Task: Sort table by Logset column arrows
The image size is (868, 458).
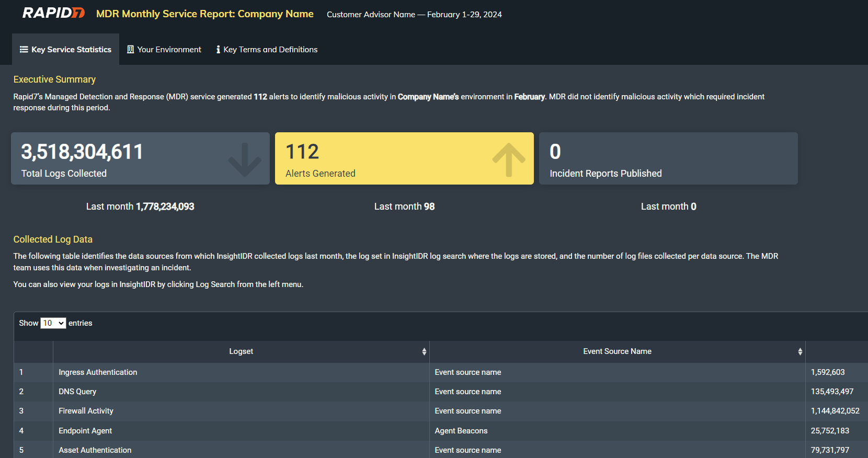Action: (x=424, y=352)
